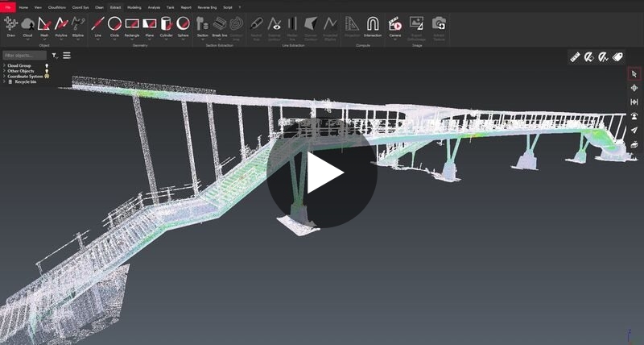644x345 pixels.
Task: Choose the Rectangle geometry tool
Action: click(x=132, y=26)
